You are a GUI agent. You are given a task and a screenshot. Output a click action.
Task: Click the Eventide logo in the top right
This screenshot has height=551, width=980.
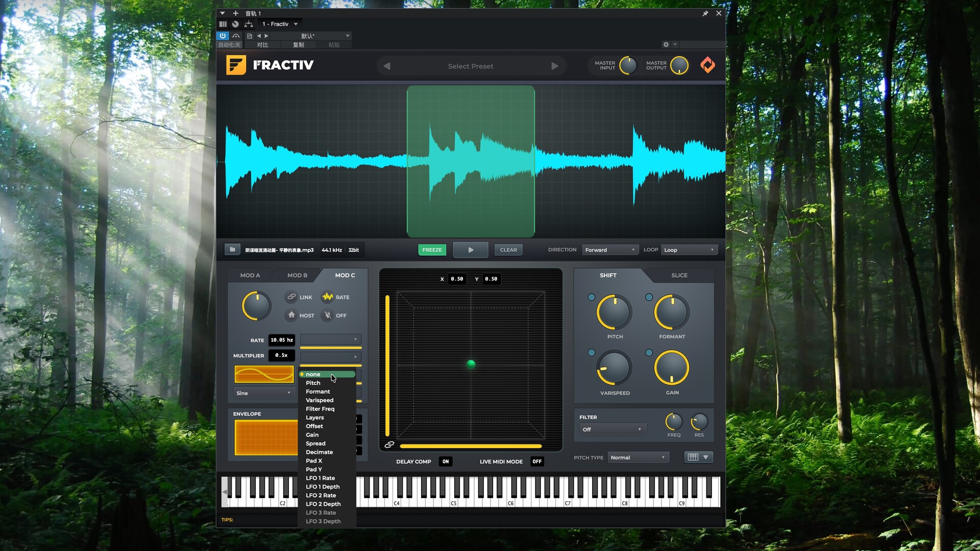(x=707, y=65)
